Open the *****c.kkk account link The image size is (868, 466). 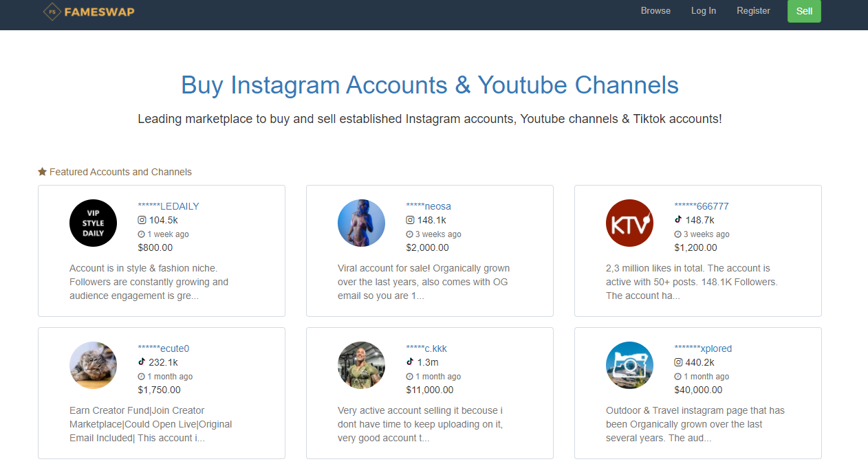pyautogui.click(x=426, y=348)
